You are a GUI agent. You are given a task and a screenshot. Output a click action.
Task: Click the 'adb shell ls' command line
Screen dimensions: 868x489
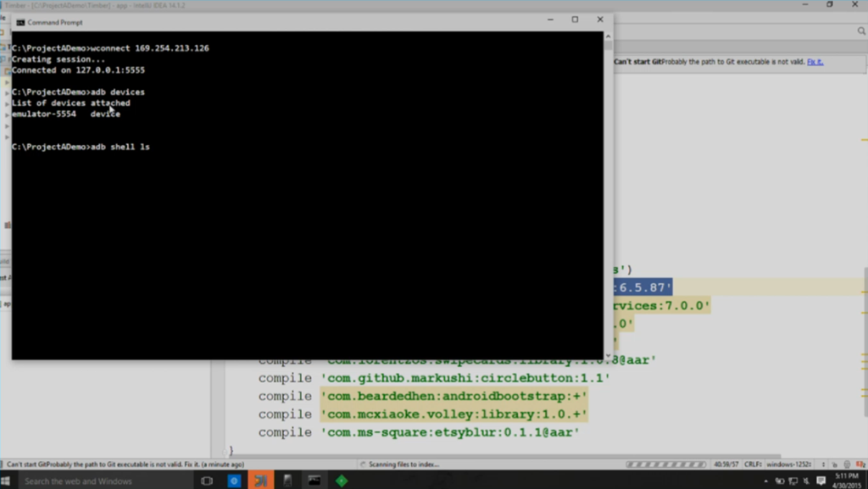(x=81, y=147)
